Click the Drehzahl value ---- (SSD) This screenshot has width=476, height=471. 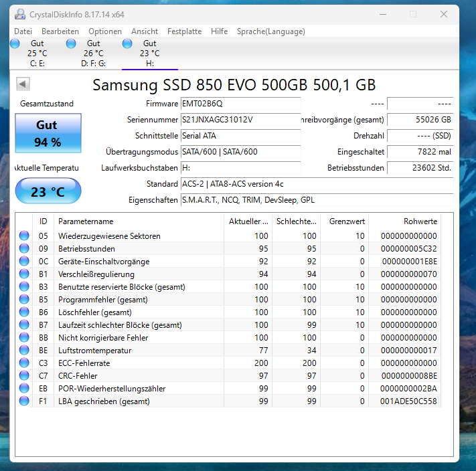pyautogui.click(x=420, y=136)
